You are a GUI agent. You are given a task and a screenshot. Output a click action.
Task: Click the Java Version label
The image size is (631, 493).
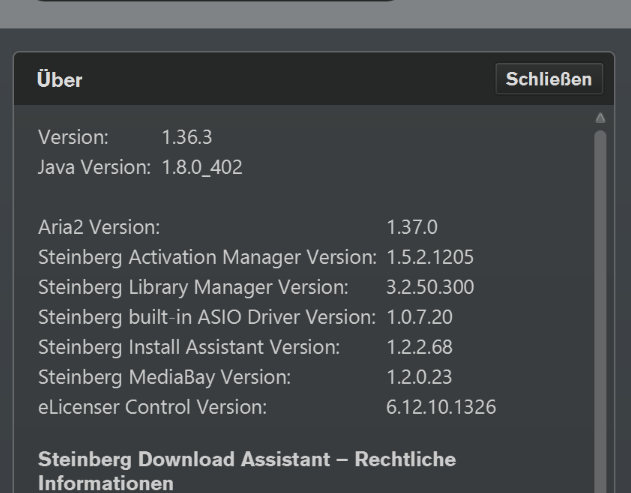pyautogui.click(x=94, y=167)
